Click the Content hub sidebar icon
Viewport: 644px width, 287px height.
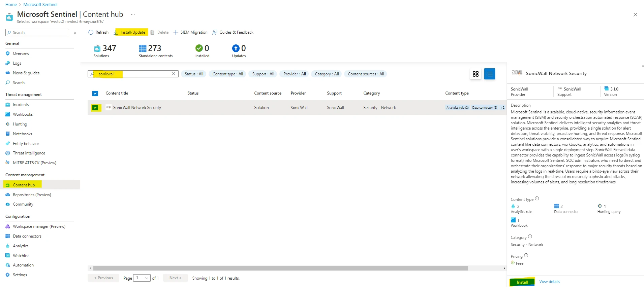[8, 185]
